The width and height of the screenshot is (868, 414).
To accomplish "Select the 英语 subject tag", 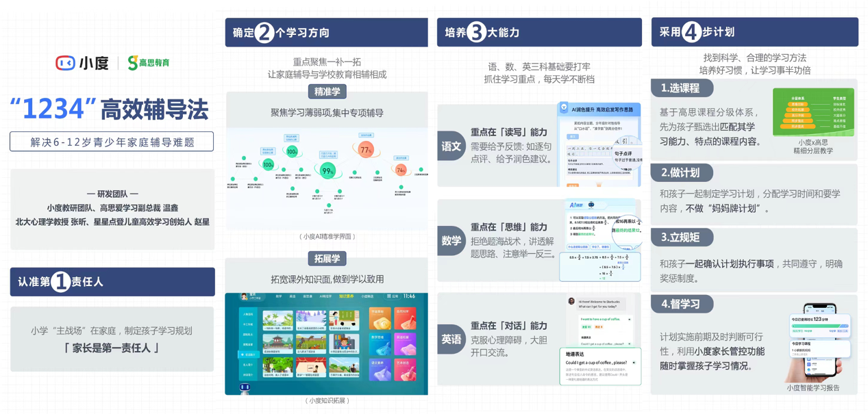I will 451,339.
